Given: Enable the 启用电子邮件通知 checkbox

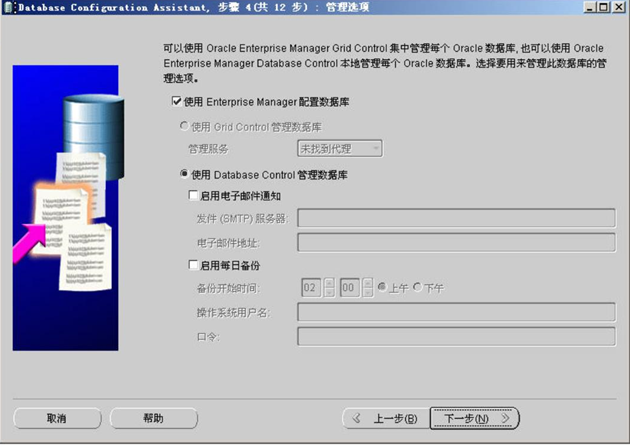Looking at the screenshot, I should pos(193,195).
